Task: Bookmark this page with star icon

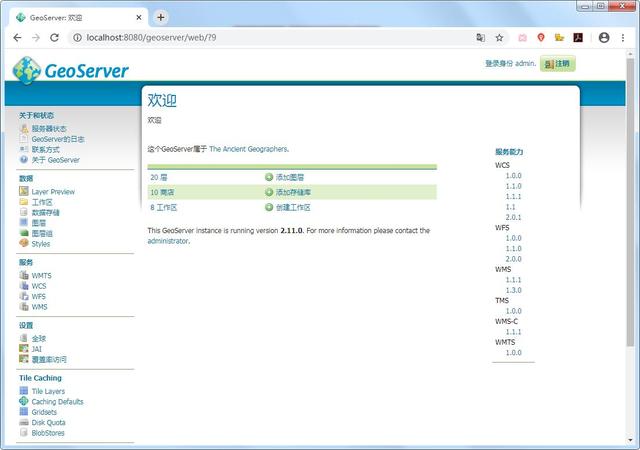Action: click(499, 38)
